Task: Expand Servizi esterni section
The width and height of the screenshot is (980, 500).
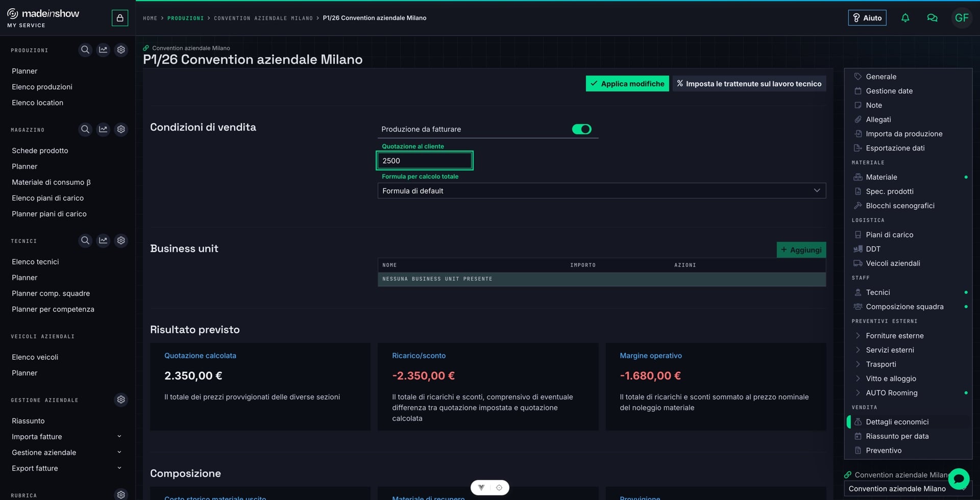Action: click(x=857, y=350)
